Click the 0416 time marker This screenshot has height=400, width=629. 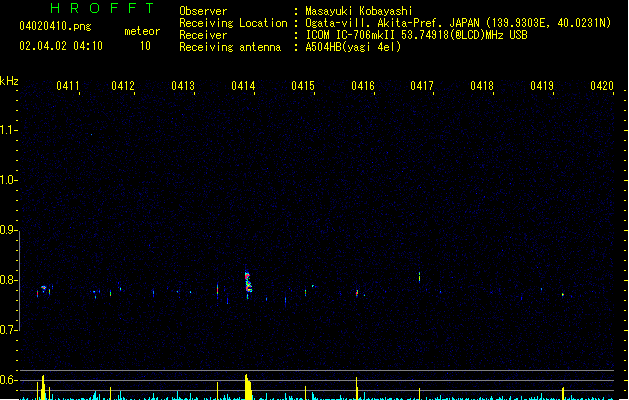tap(363, 86)
